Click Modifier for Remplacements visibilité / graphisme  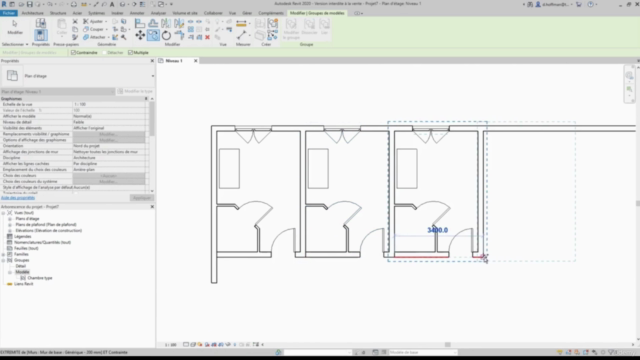pos(109,134)
